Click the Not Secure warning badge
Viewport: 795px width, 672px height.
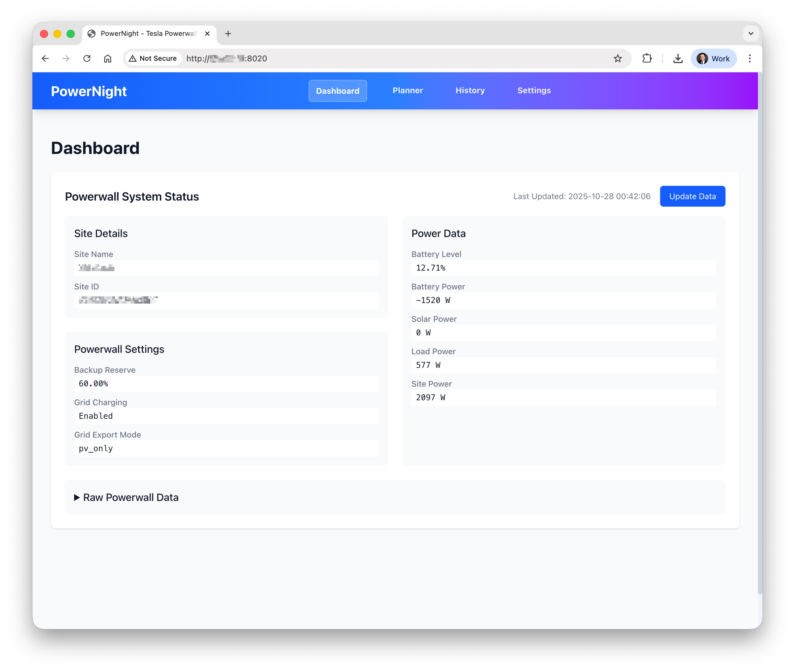click(153, 58)
